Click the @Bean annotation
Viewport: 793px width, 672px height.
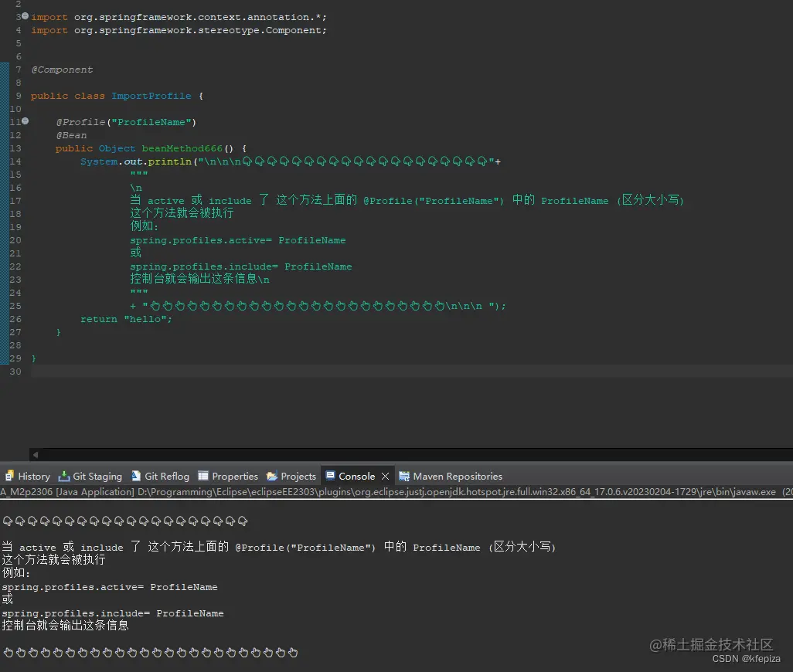71,135
